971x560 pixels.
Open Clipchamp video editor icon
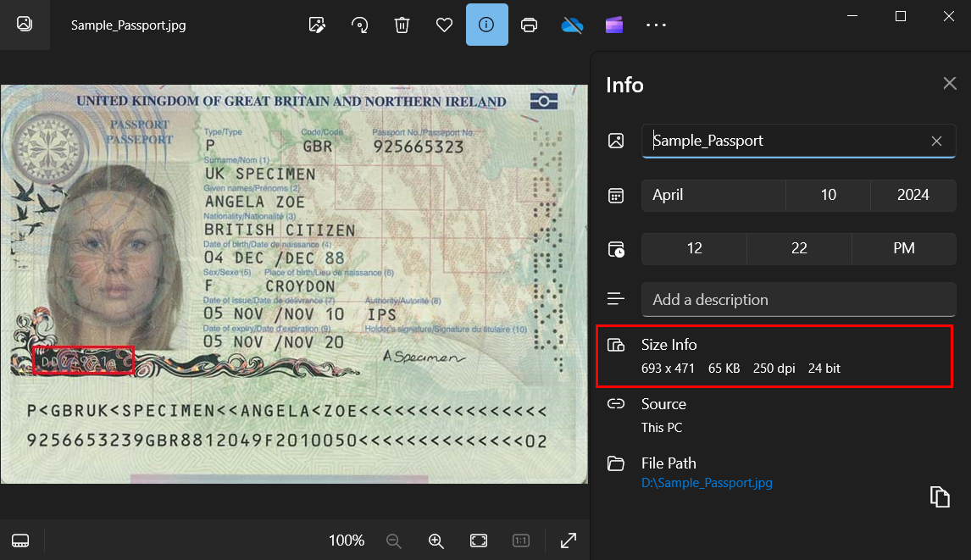tap(614, 25)
